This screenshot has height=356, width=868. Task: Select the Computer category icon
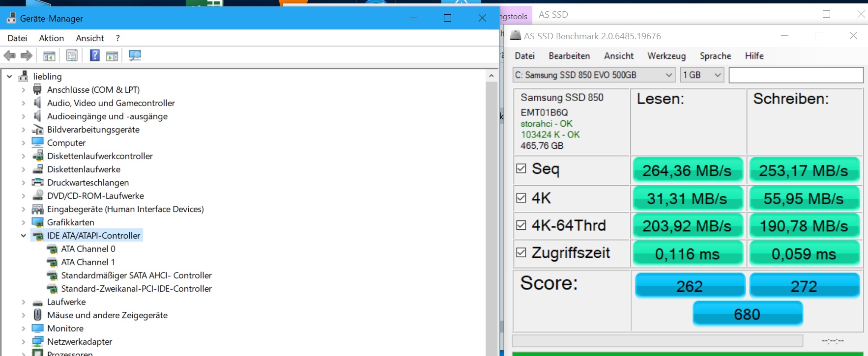(37, 142)
